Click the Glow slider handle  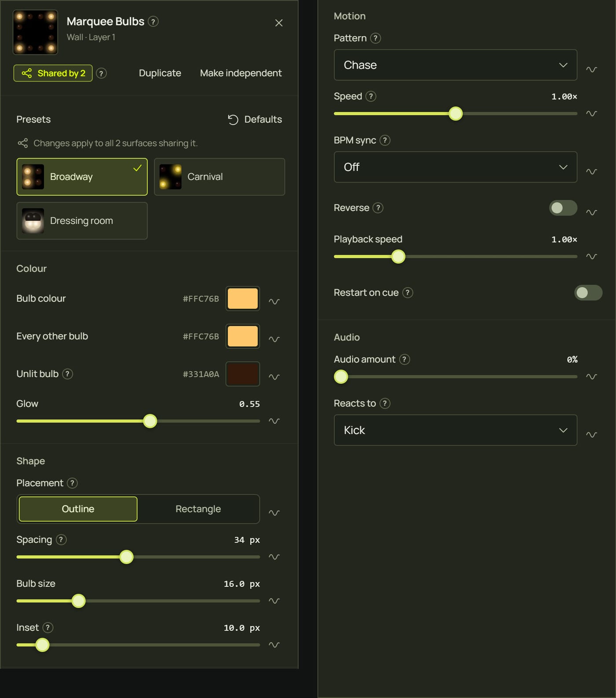(x=150, y=421)
